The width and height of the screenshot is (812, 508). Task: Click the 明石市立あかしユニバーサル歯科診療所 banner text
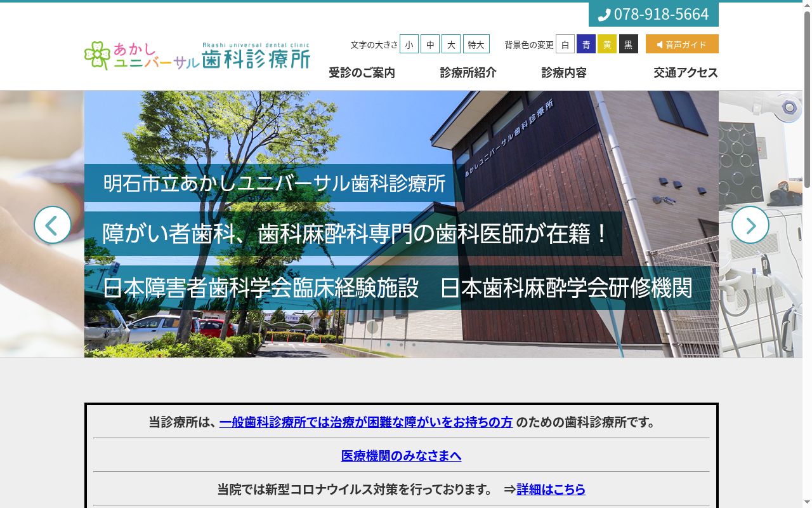tap(275, 183)
